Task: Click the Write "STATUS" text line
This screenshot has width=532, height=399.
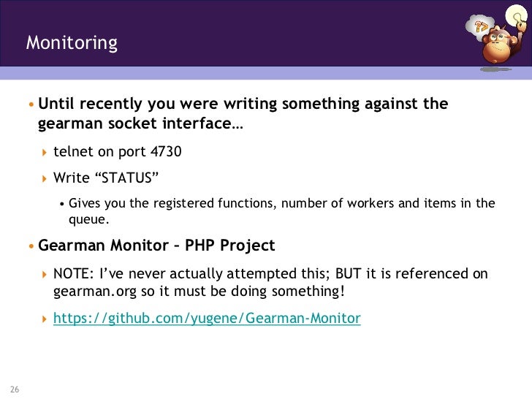Action: (x=106, y=178)
